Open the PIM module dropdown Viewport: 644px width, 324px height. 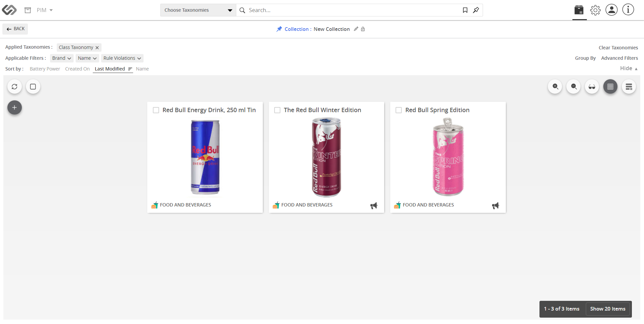45,10
